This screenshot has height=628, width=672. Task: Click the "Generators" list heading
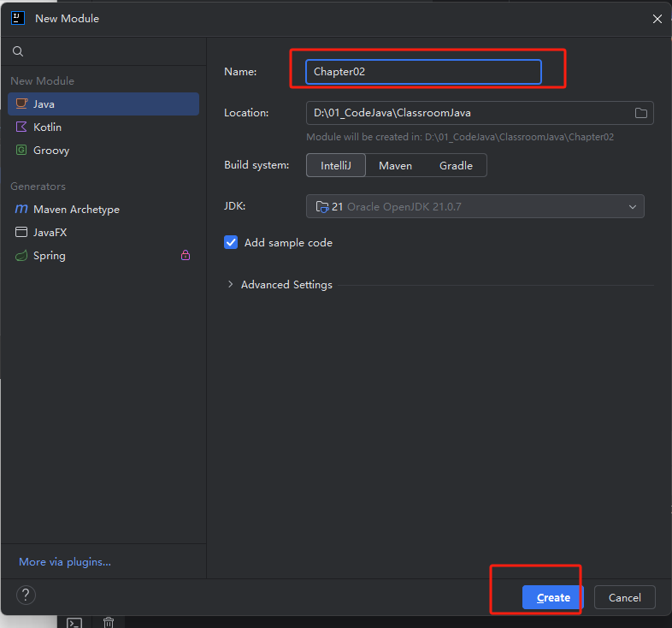coord(38,187)
